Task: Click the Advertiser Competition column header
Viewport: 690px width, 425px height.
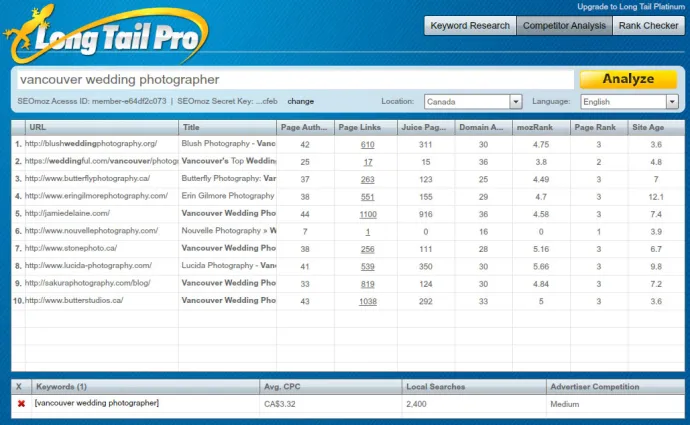Action: click(x=616, y=387)
